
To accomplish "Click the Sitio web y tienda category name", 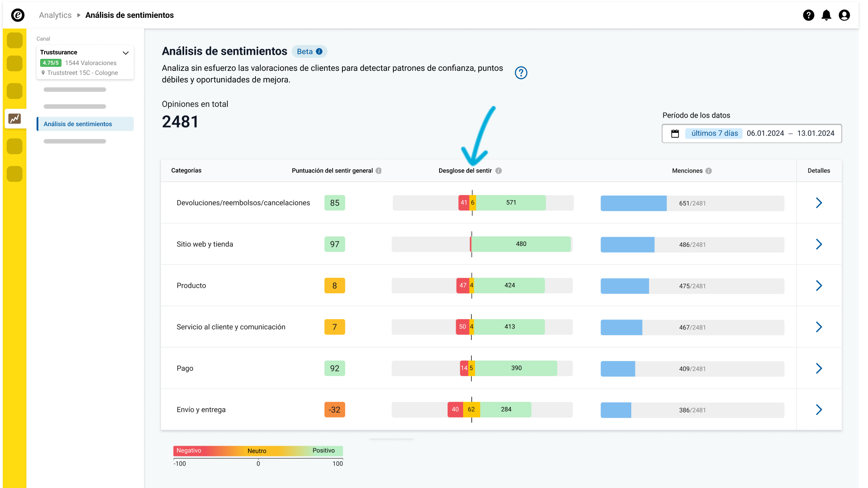I will coord(205,244).
